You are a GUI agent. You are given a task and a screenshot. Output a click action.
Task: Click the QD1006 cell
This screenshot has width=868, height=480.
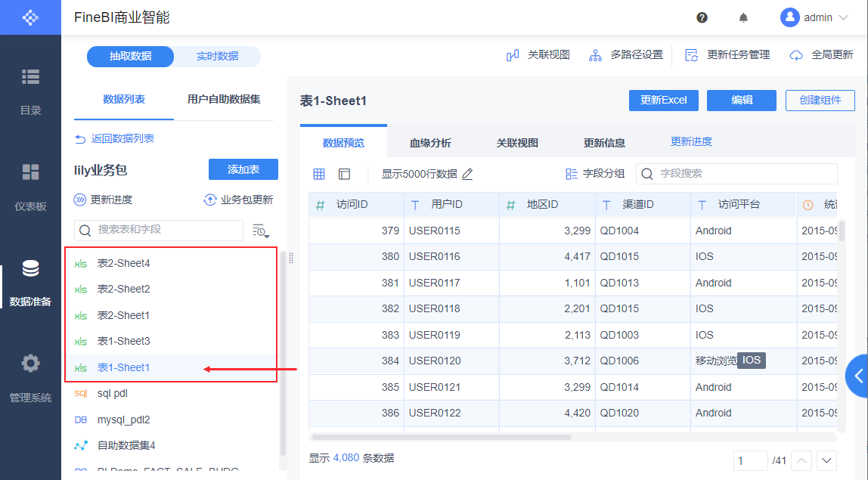coord(643,361)
